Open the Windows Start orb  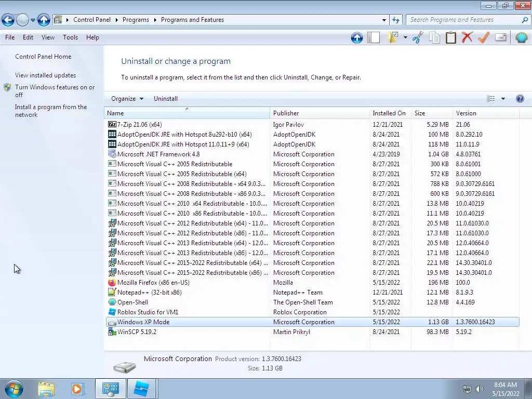click(x=13, y=389)
